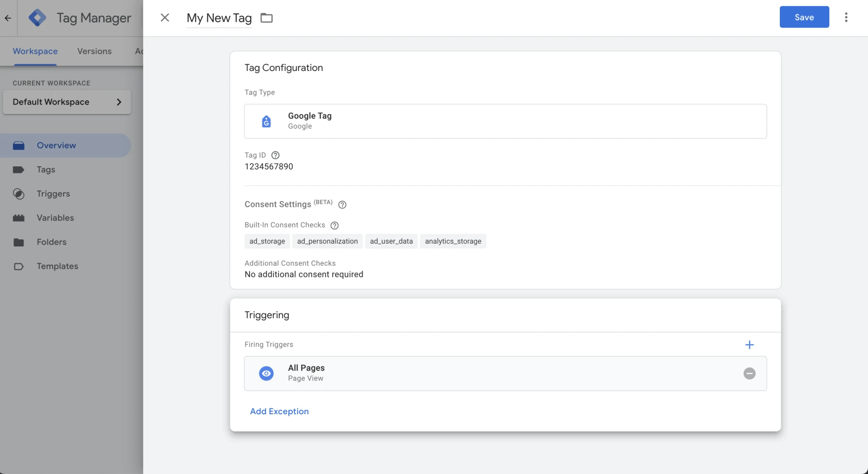The width and height of the screenshot is (868, 474).
Task: Click the Consent Settings label
Action: (x=278, y=204)
